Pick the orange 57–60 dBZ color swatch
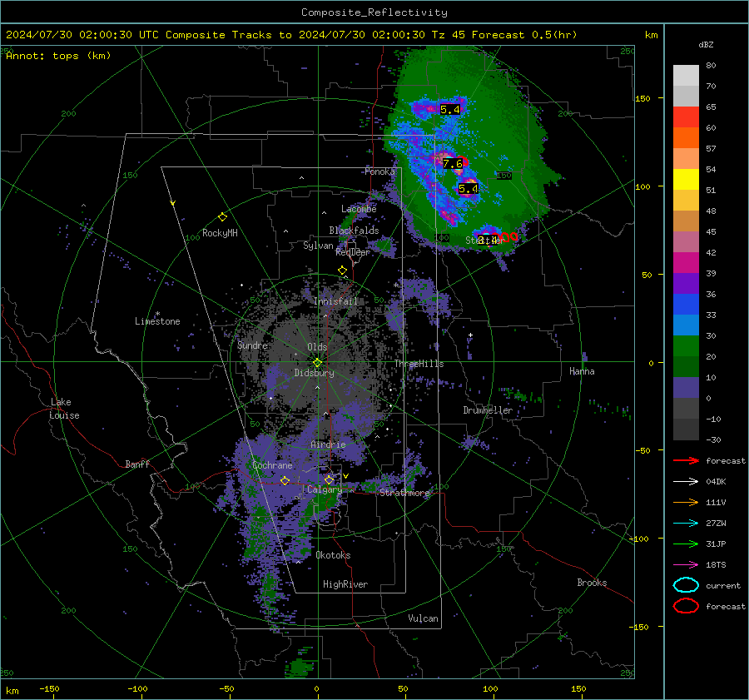749x700 pixels. [x=686, y=138]
